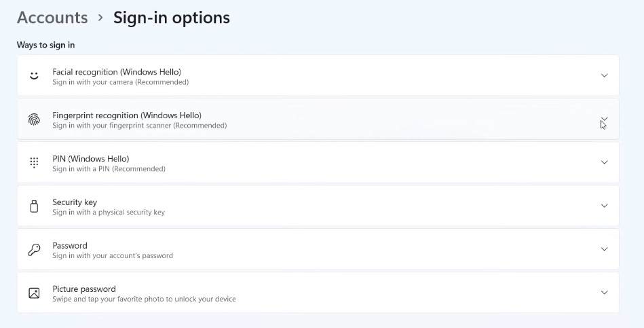This screenshot has height=328, width=644.
Task: Click the smiley Facial recognition icon
Action: (34, 76)
